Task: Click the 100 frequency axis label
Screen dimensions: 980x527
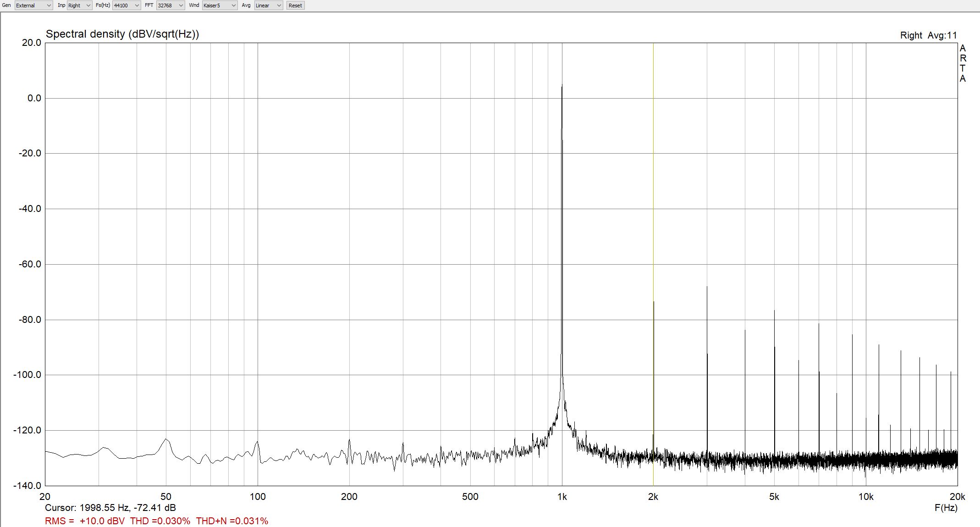Action: [258, 497]
